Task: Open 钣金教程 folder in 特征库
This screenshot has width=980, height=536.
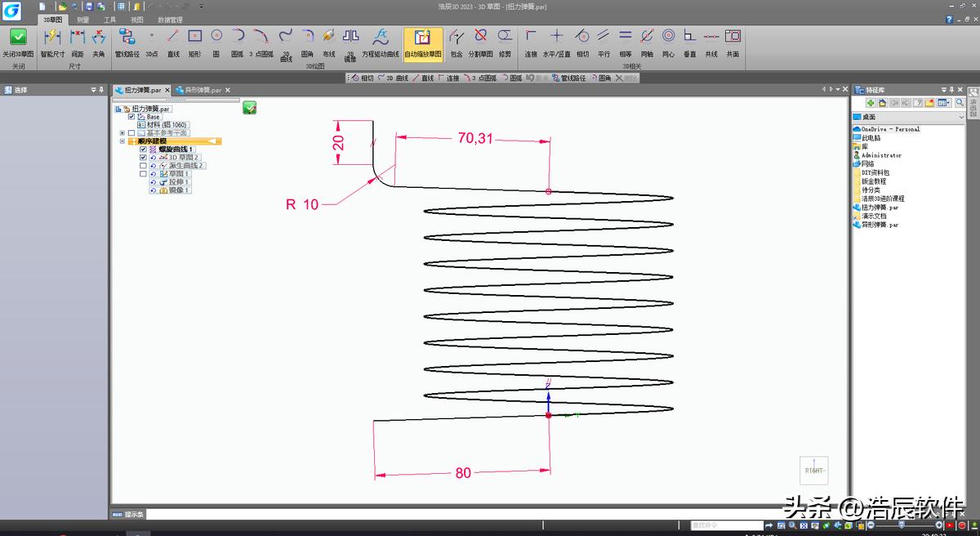Action: (870, 181)
